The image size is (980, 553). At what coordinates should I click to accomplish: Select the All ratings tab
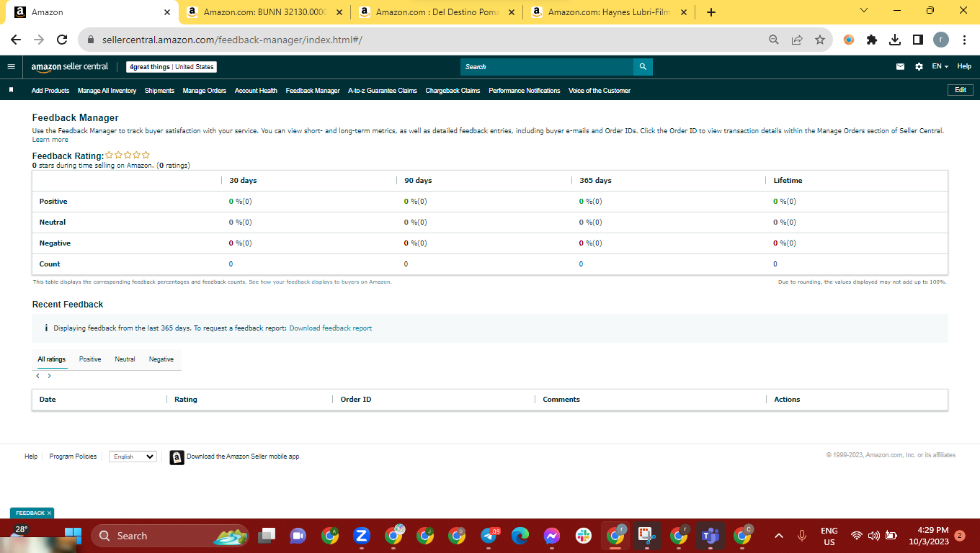[52, 359]
